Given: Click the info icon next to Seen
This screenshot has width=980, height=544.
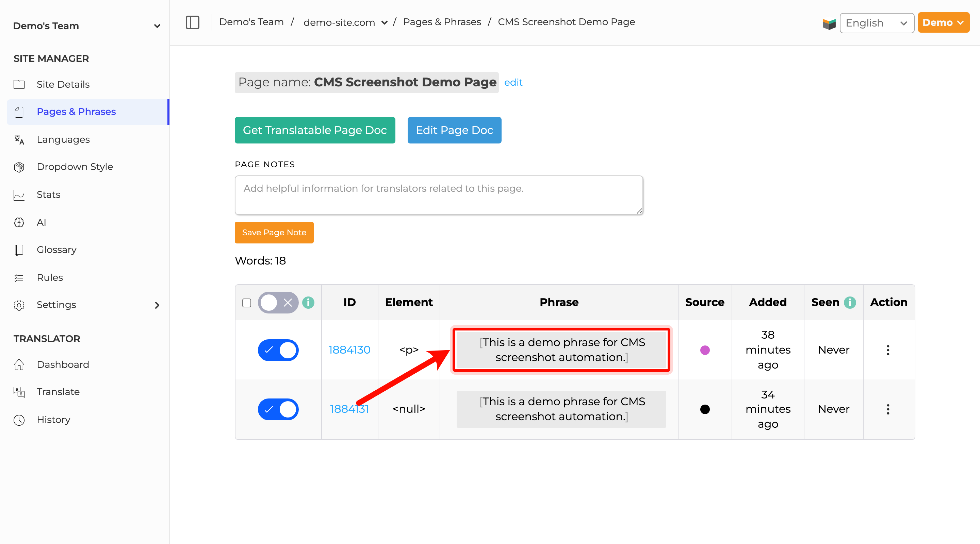Looking at the screenshot, I should pos(850,303).
